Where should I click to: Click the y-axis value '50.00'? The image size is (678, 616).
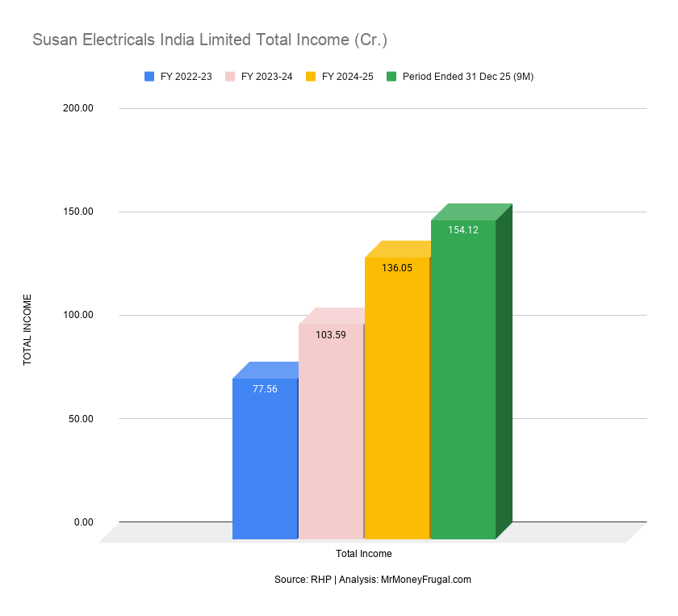coord(81,419)
